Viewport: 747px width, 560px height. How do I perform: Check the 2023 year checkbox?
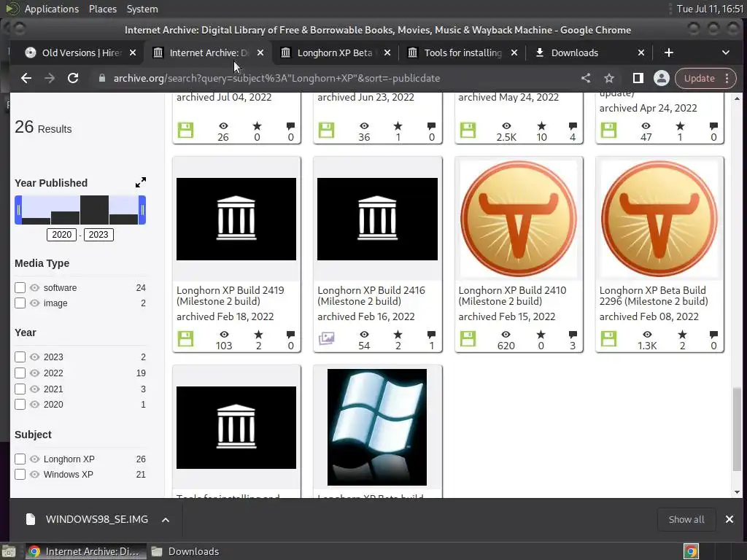coord(20,357)
